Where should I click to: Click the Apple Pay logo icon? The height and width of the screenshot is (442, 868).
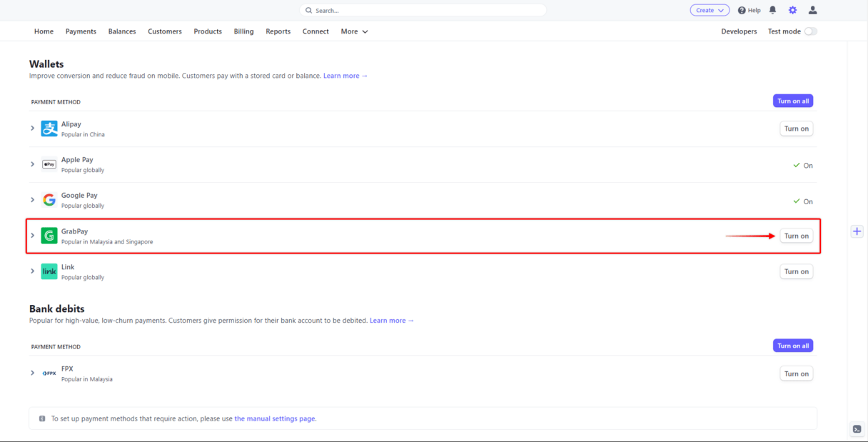pos(49,164)
